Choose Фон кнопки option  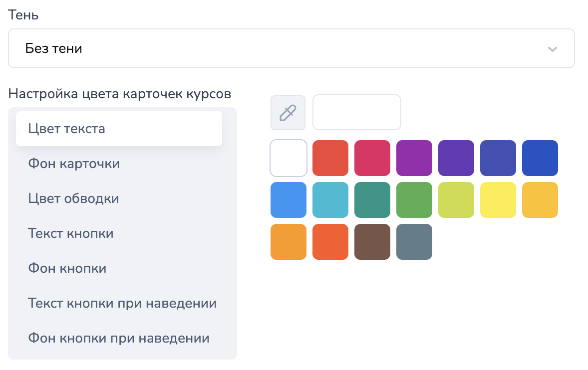click(x=119, y=268)
